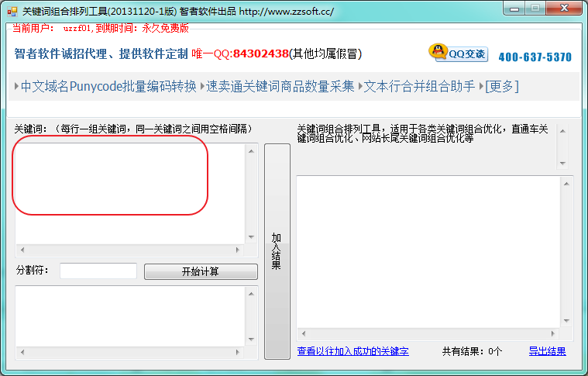
Task: Click the 400-637-5370 phone number
Action: tap(535, 57)
